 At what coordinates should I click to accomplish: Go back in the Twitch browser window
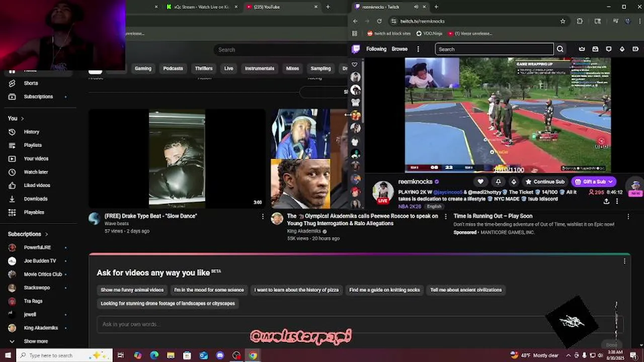pos(355,21)
